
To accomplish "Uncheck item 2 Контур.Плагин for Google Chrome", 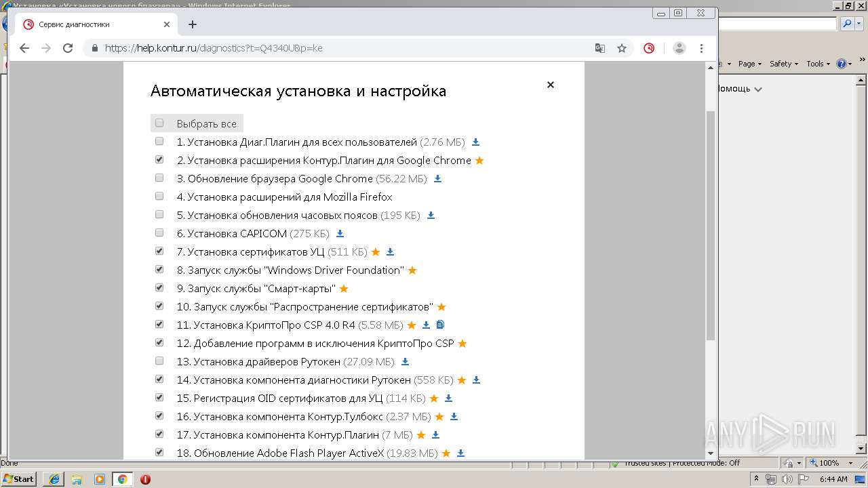I will pos(159,160).
